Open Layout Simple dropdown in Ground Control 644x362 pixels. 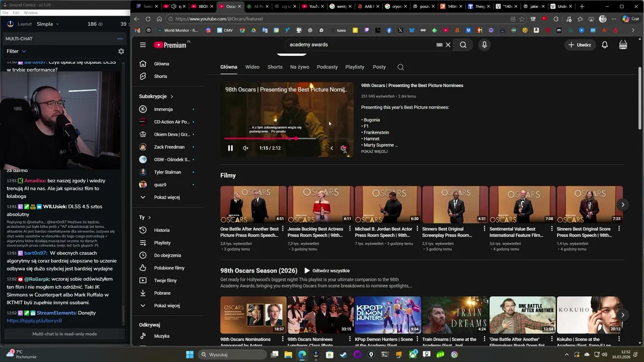click(47, 24)
